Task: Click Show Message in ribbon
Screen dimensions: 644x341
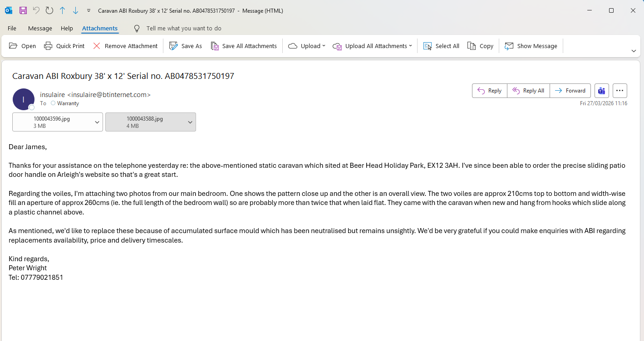Action: [531, 46]
